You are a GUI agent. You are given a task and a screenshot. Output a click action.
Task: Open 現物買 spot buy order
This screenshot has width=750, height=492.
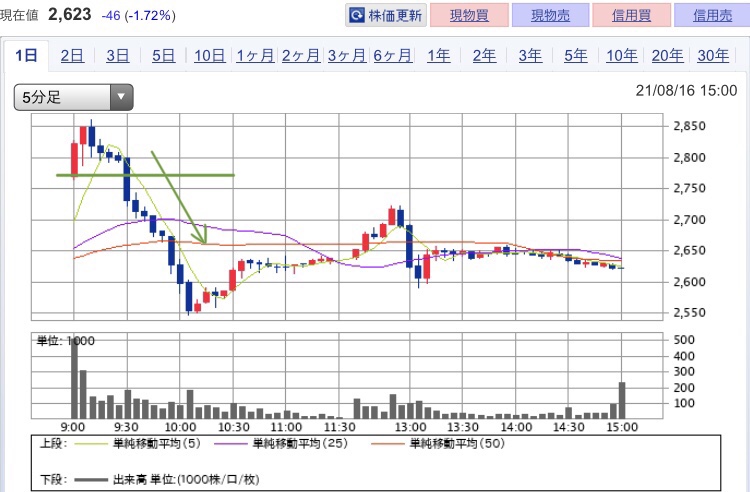click(x=469, y=15)
